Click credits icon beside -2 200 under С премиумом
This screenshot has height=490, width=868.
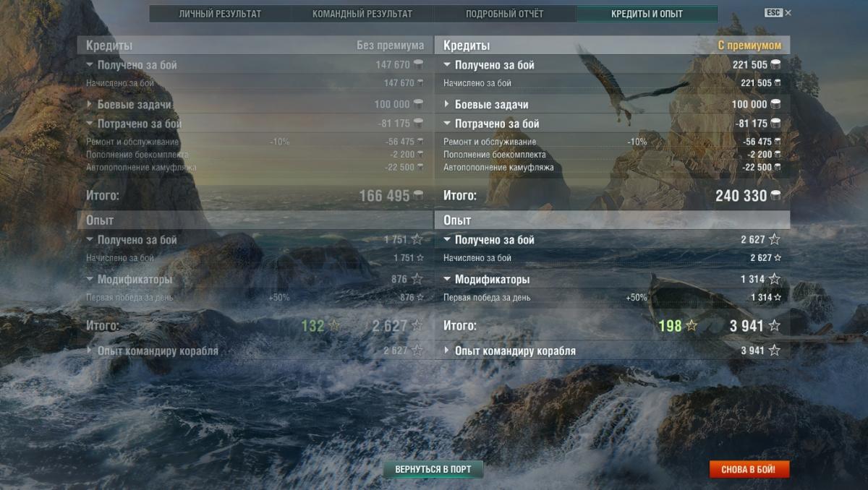(778, 155)
